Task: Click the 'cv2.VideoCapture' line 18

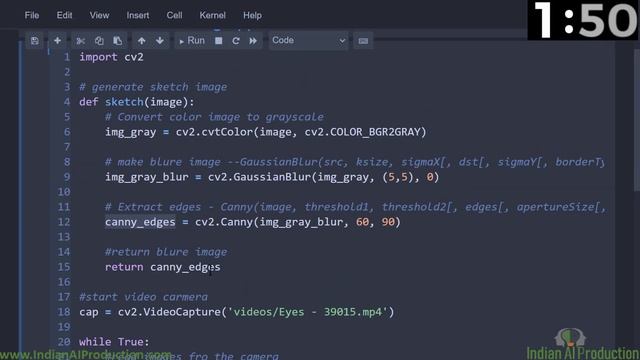Action: [x=237, y=312]
